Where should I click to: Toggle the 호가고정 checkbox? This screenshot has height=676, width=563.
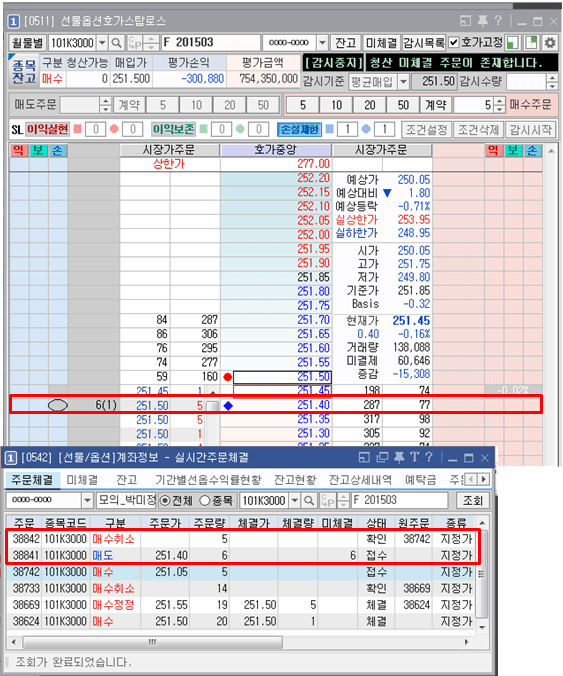[x=453, y=43]
